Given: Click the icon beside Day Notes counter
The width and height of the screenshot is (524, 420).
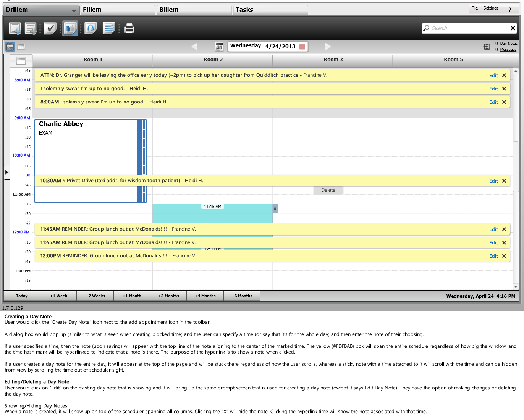Looking at the screenshot, I should click(x=487, y=47).
